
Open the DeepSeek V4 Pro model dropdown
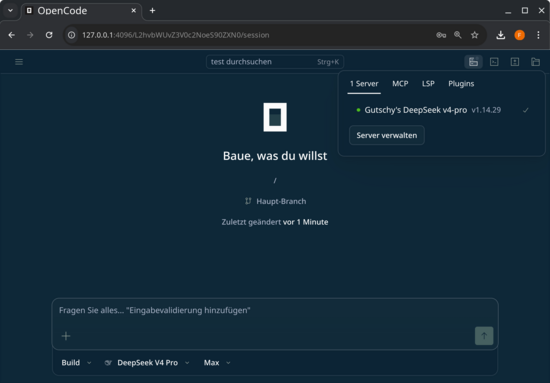[147, 363]
